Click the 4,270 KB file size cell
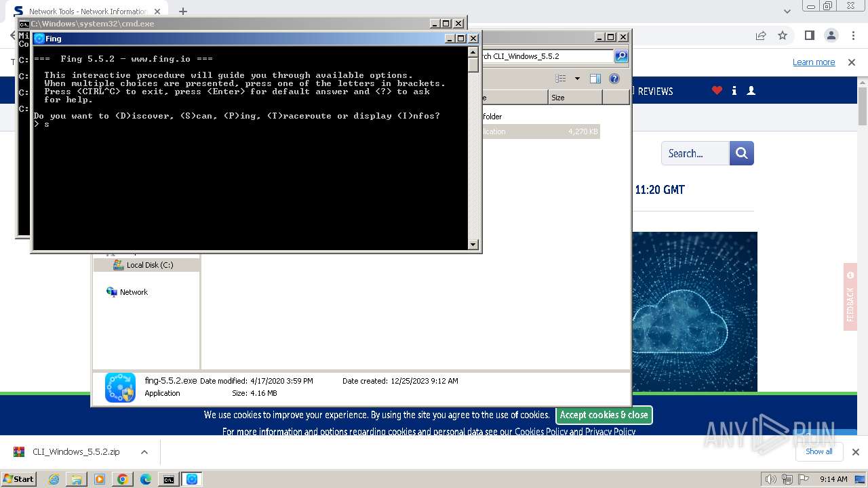 pyautogui.click(x=583, y=131)
